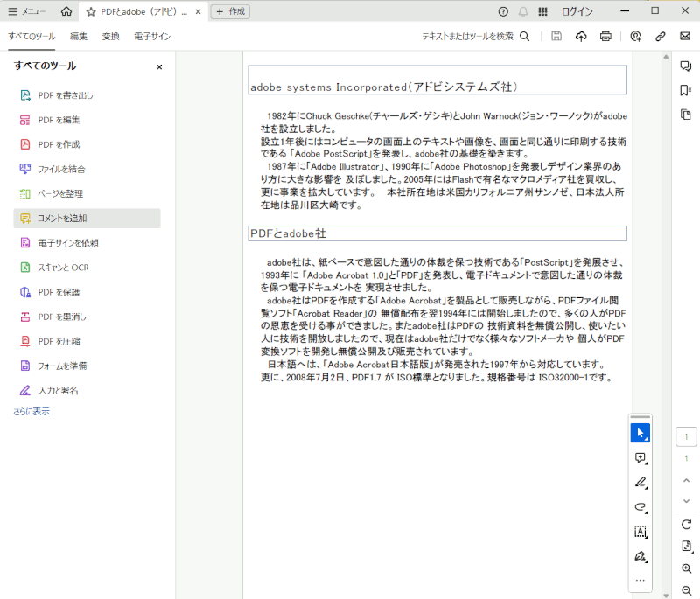This screenshot has height=599, width=700.
Task: Select 入力と署名 tool
Action: pyautogui.click(x=87, y=390)
